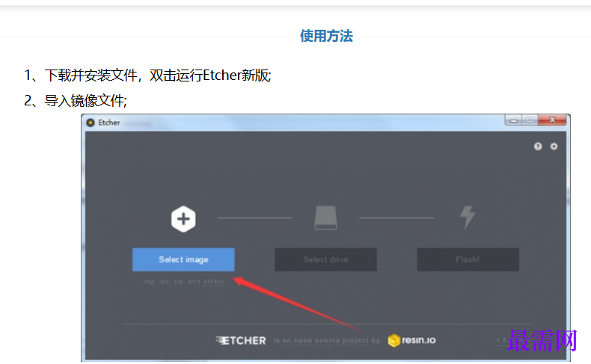
Task: Click the drive icon in Etcher
Action: [325, 218]
